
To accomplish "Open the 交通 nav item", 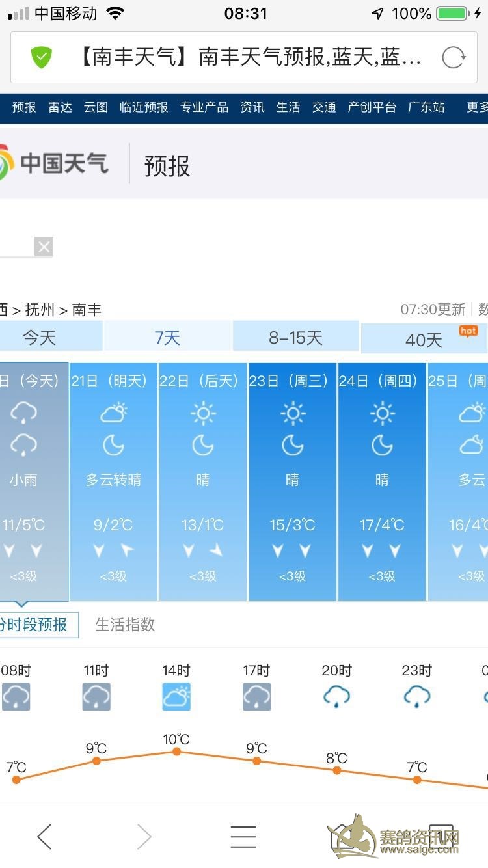I will point(324,107).
